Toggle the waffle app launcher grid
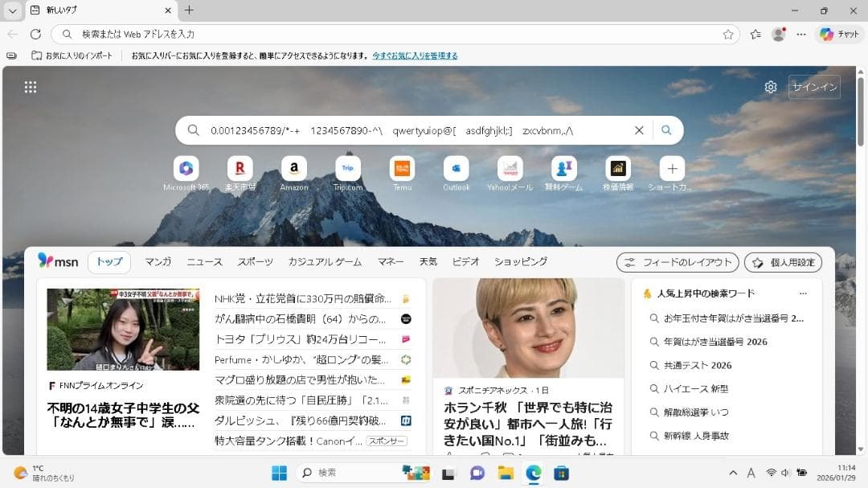 coord(30,86)
